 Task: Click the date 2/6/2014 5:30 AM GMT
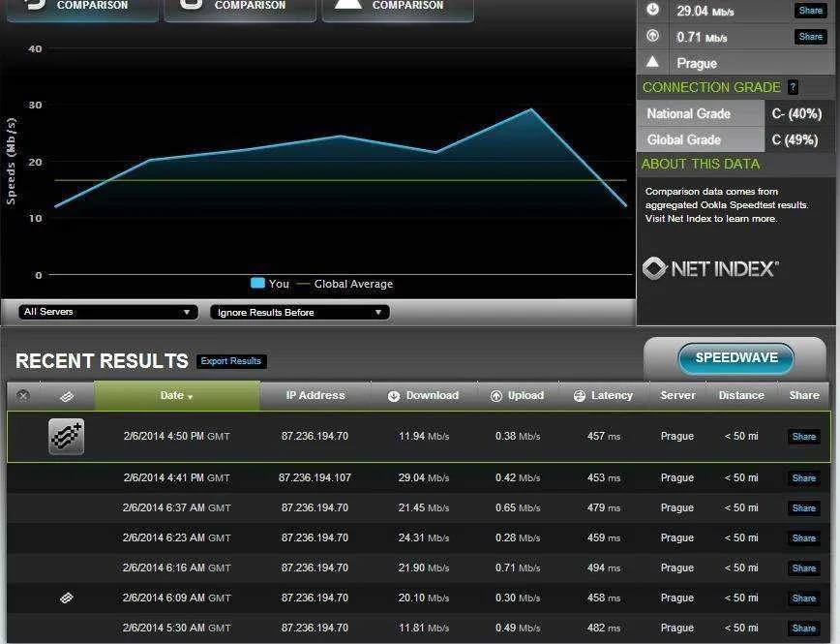pyautogui.click(x=177, y=628)
